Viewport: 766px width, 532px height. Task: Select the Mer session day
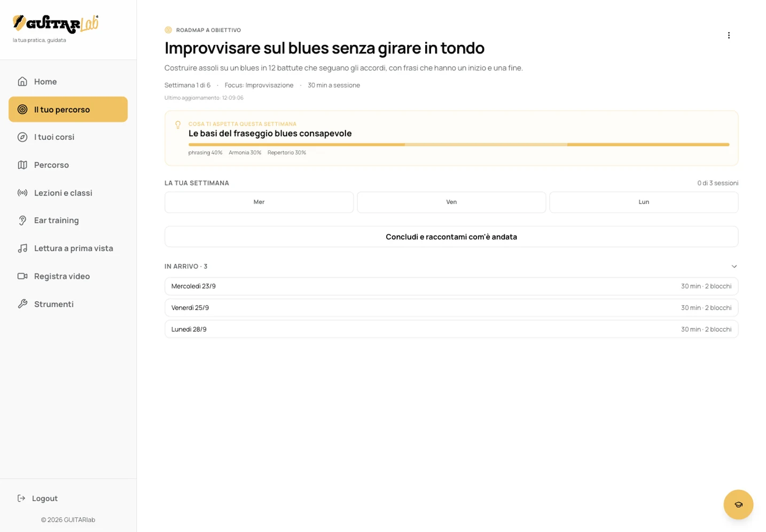coord(259,202)
